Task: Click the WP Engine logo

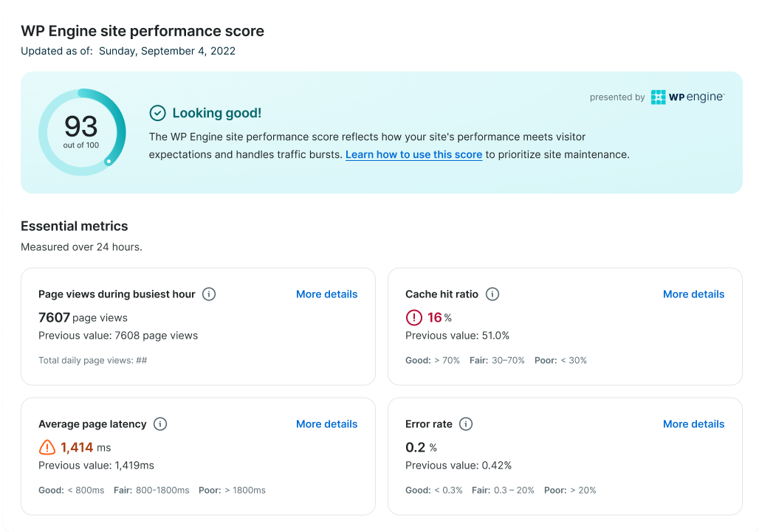Action: 687,97
